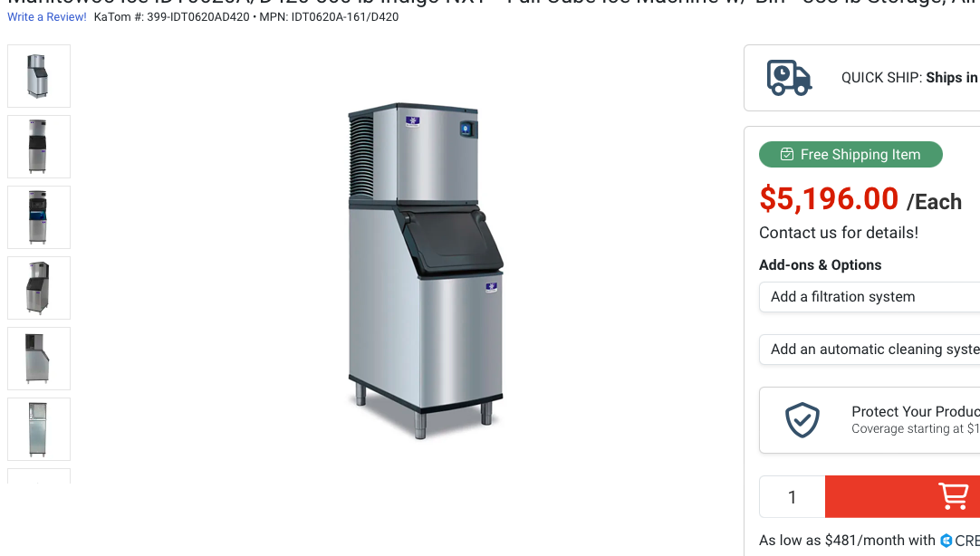Click the main ice machine product image
Viewport: 980px width, 556px height.
pyautogui.click(x=426, y=271)
